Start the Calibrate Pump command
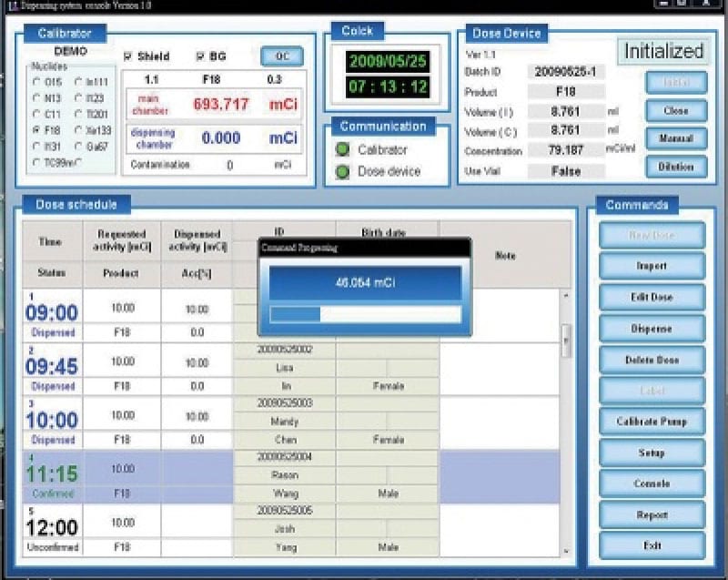This screenshot has height=580, width=728. tap(651, 422)
